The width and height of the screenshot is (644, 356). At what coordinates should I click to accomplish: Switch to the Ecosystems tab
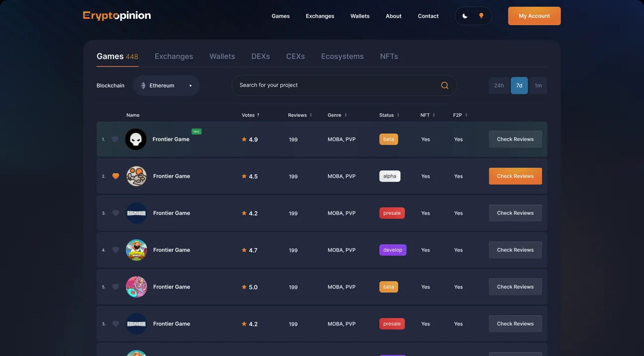(x=342, y=56)
